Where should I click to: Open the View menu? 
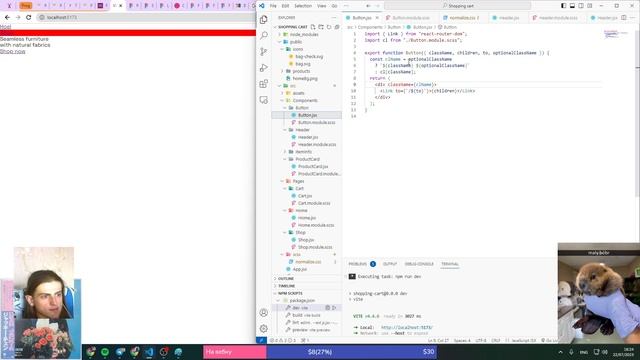point(322,6)
